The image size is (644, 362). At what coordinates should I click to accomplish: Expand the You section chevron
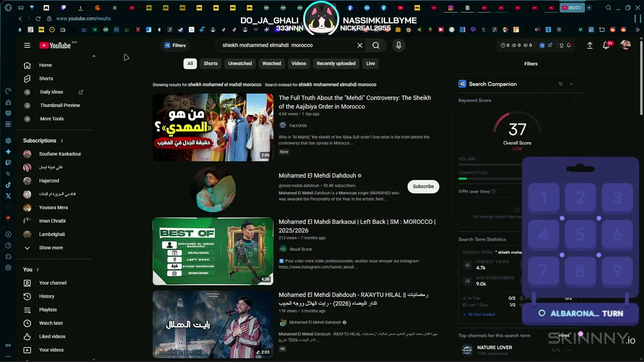click(38, 269)
